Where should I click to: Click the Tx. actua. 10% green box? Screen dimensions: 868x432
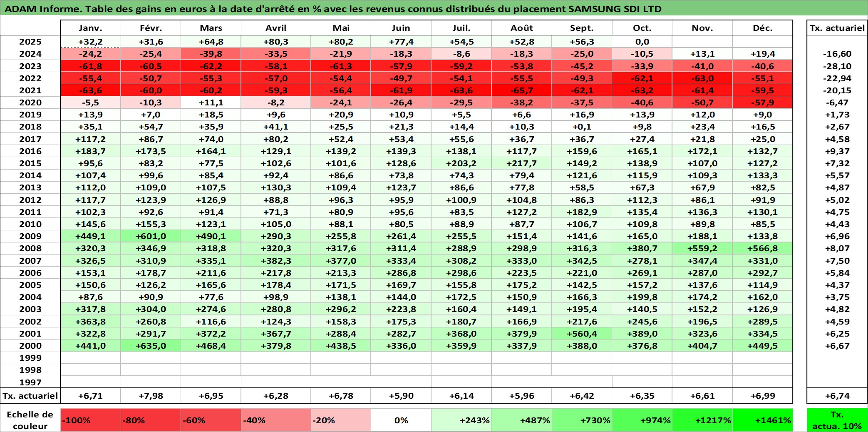click(x=837, y=420)
